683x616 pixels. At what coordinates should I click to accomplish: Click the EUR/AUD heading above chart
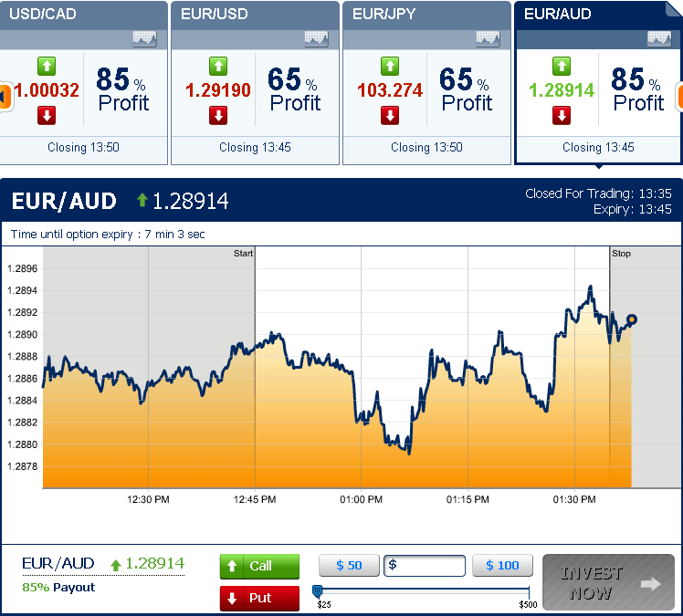(64, 201)
